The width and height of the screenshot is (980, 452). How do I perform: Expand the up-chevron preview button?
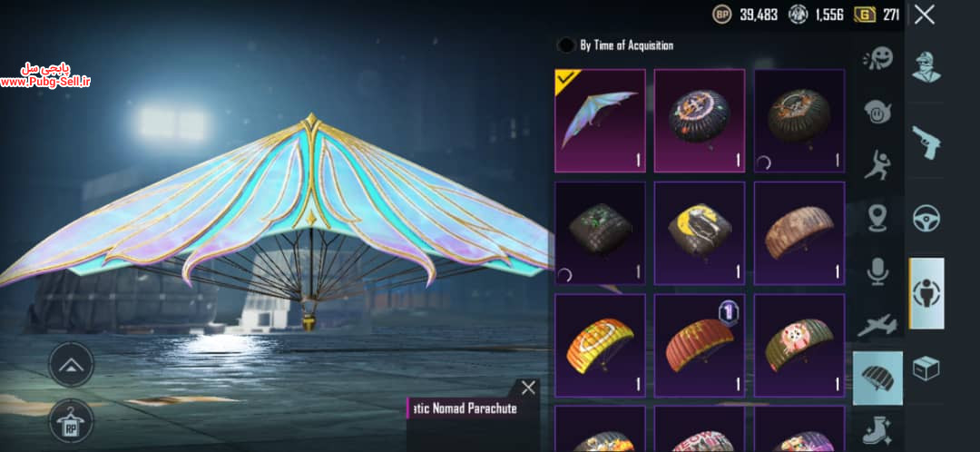pyautogui.click(x=71, y=365)
